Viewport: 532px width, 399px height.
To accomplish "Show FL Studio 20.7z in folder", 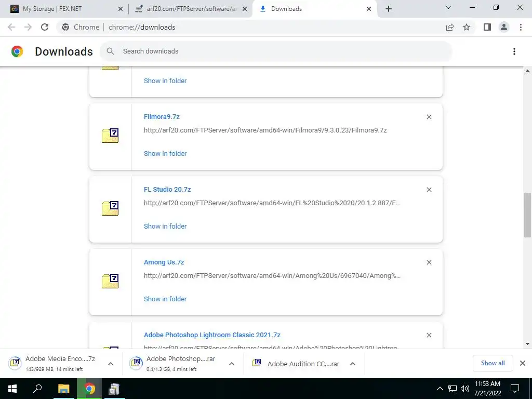I will point(165,227).
